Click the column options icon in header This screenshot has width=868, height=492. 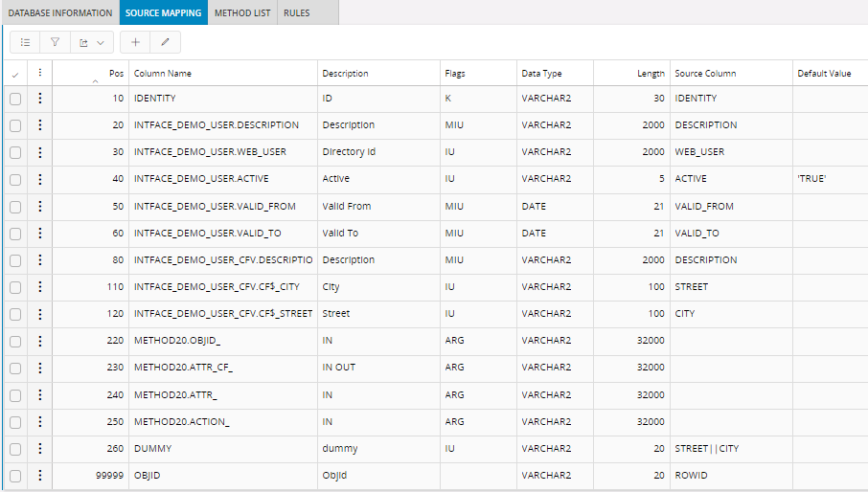[x=39, y=73]
